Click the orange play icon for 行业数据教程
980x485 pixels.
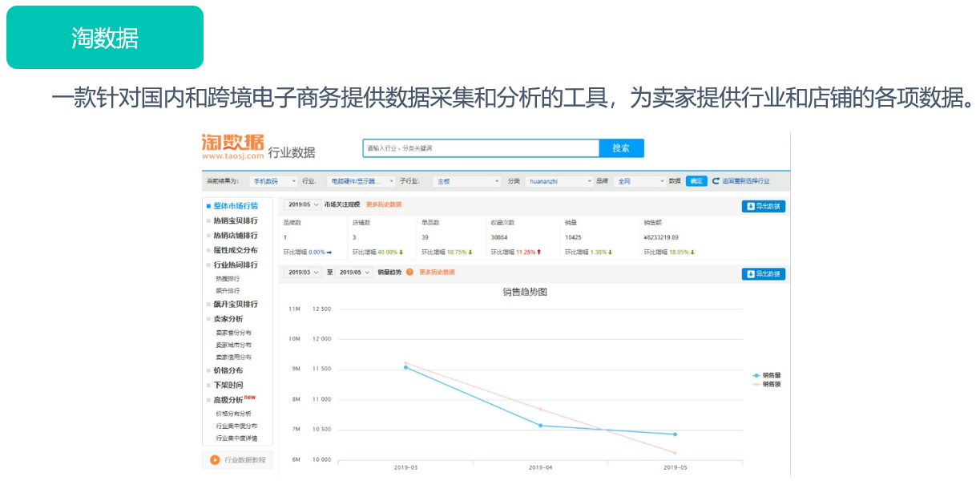[x=215, y=460]
